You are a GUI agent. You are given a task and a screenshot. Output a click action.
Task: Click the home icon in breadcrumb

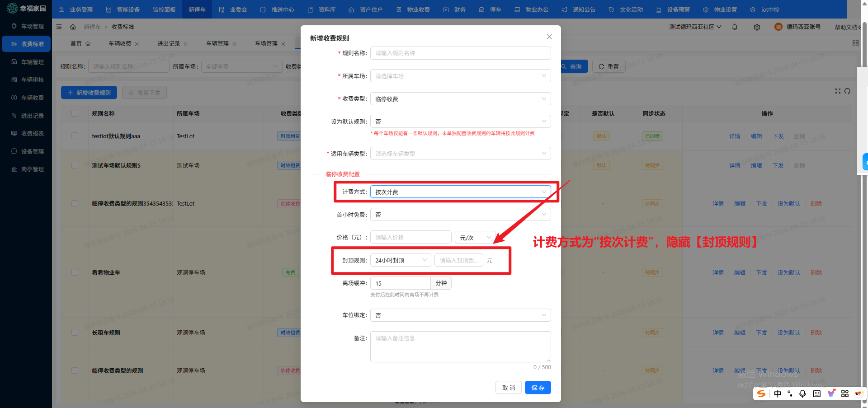coord(73,27)
